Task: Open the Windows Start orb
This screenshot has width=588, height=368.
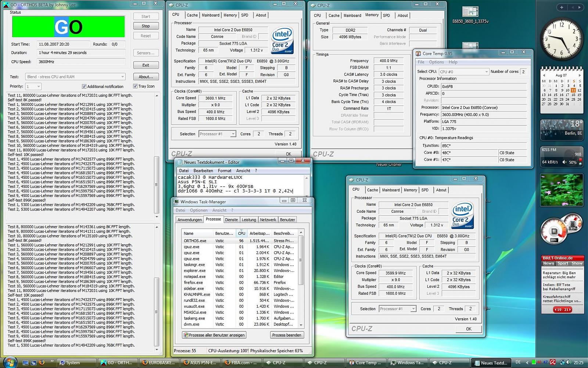Action: point(10,362)
